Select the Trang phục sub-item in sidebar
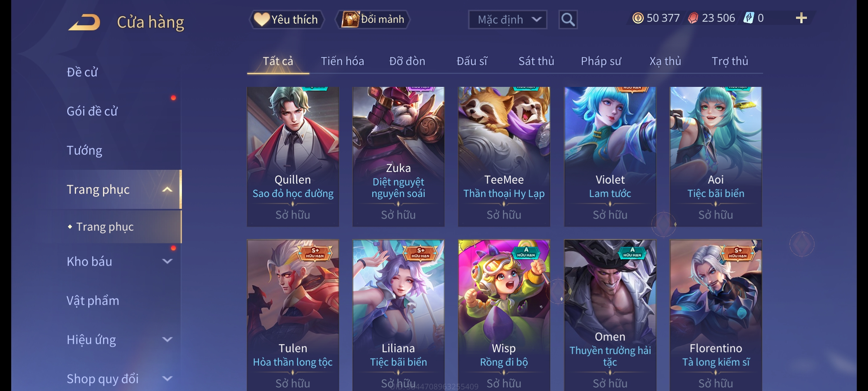 point(105,227)
